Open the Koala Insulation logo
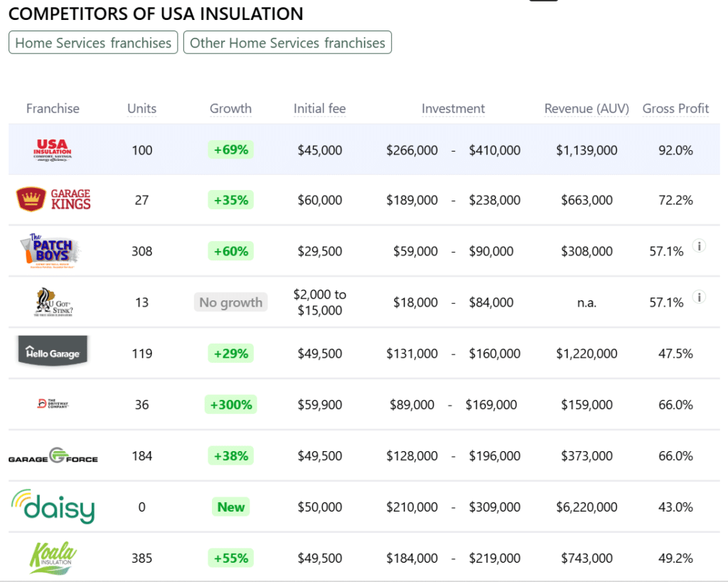This screenshot has width=728, height=582. pos(53,557)
